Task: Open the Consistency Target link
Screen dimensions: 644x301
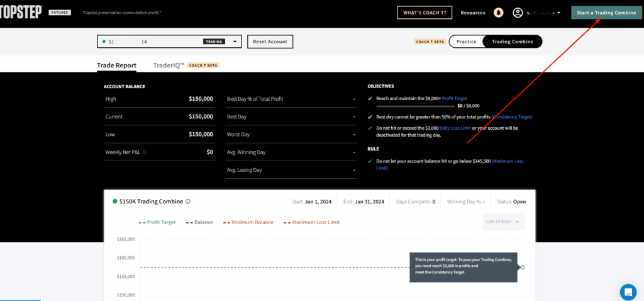Action: [x=512, y=116]
